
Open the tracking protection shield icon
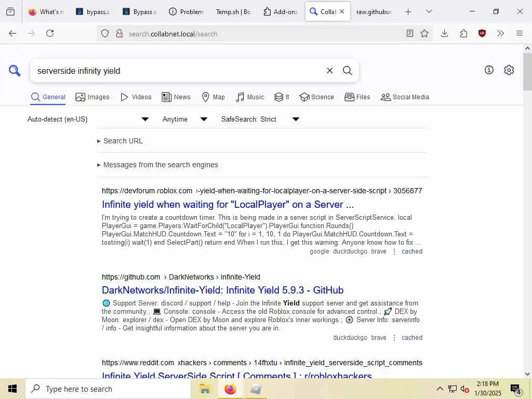pos(105,34)
